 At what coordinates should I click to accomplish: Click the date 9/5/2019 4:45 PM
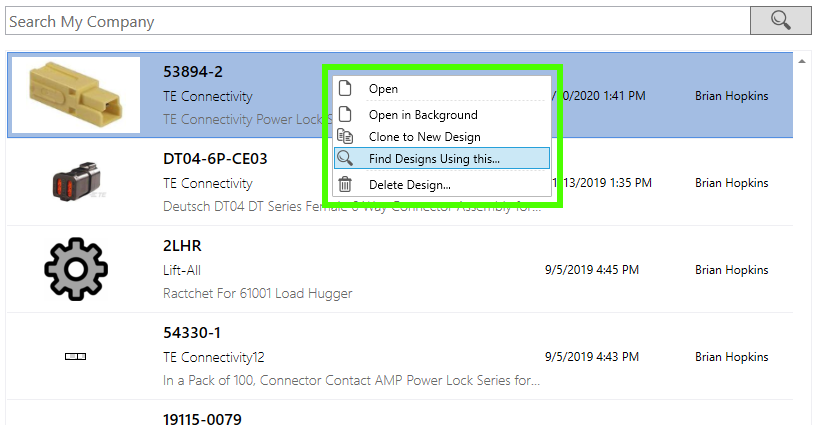point(592,269)
